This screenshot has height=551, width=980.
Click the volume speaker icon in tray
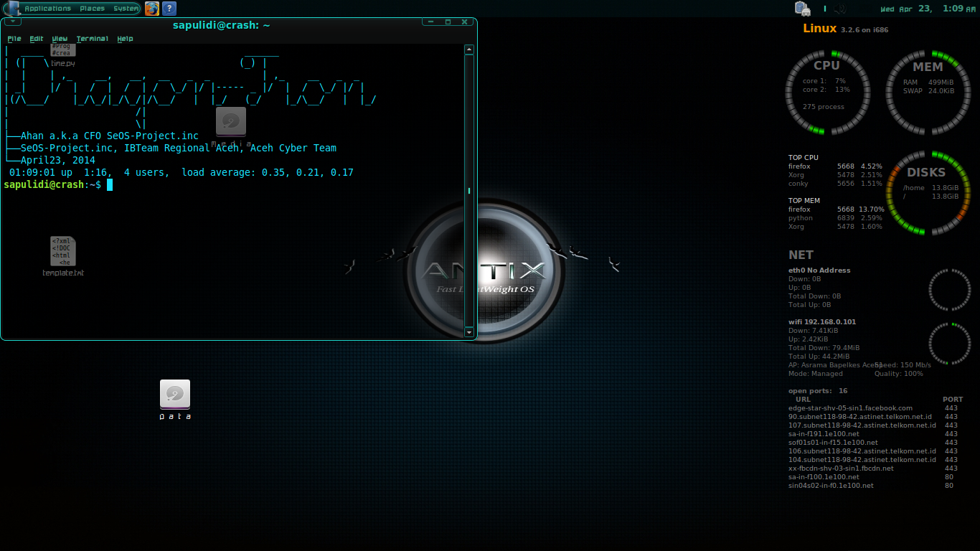841,9
